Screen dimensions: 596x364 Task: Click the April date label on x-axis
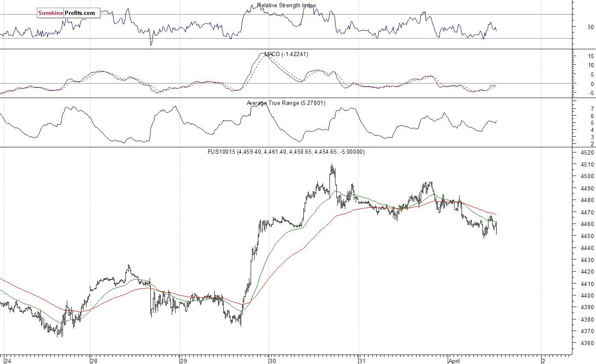[454, 361]
